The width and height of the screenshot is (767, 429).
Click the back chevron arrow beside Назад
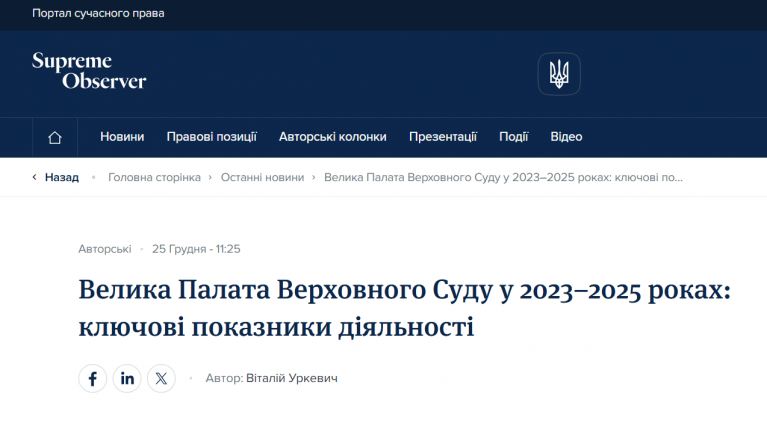click(35, 177)
